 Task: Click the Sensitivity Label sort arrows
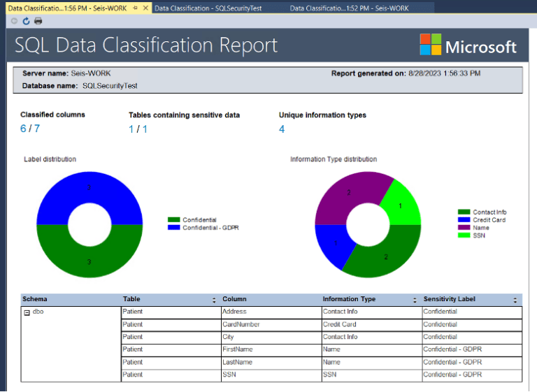coord(515,300)
